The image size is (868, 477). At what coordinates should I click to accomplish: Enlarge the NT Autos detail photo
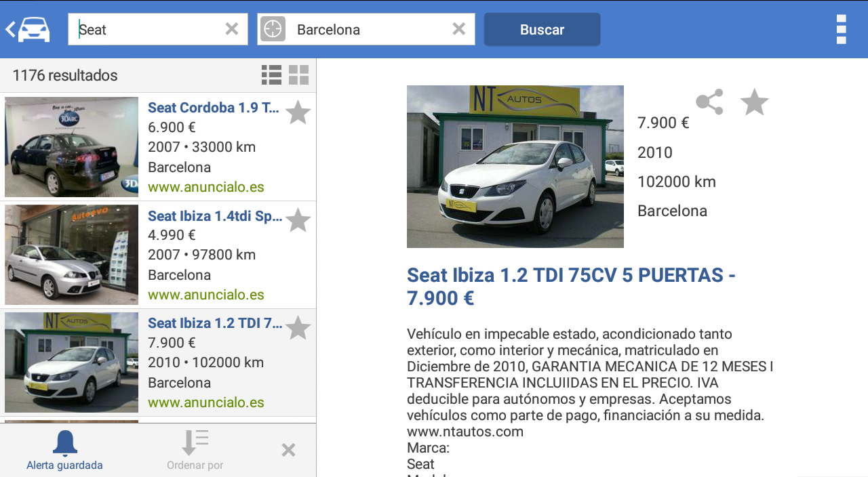click(x=515, y=167)
